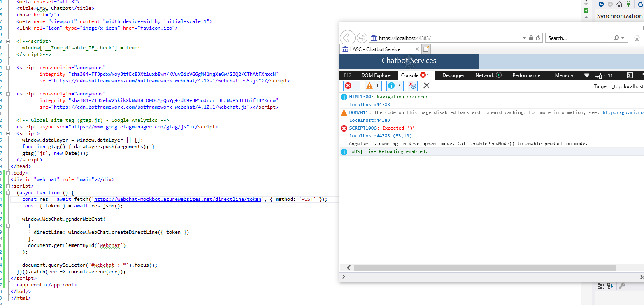
Task: Enable preserve log on navigation icon
Action: coord(412,86)
